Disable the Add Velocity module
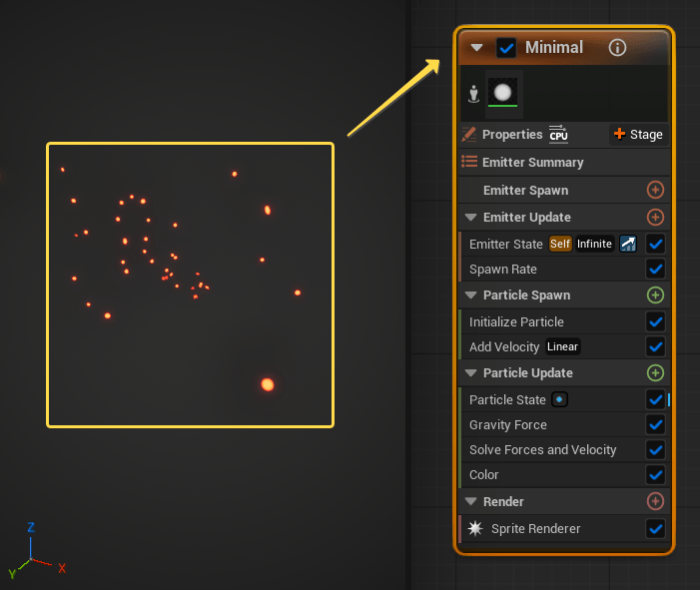The height and width of the screenshot is (590, 700). [x=655, y=346]
